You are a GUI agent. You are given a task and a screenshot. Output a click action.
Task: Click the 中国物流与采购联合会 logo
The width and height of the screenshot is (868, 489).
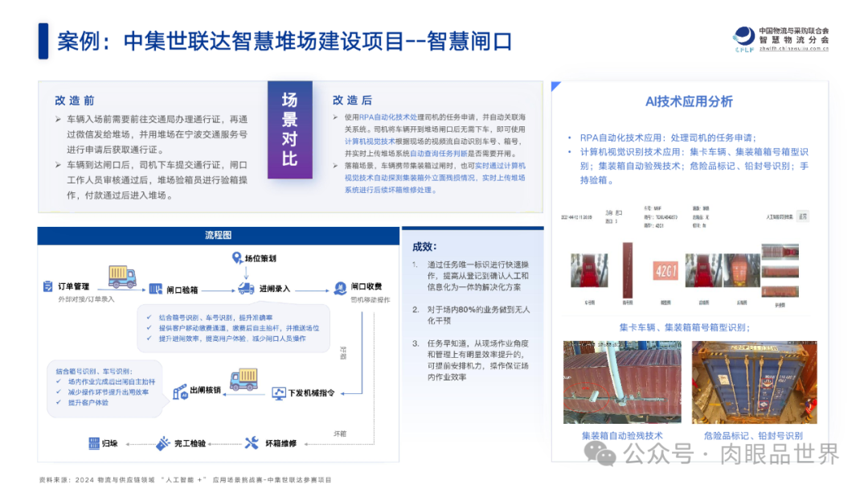(780, 39)
